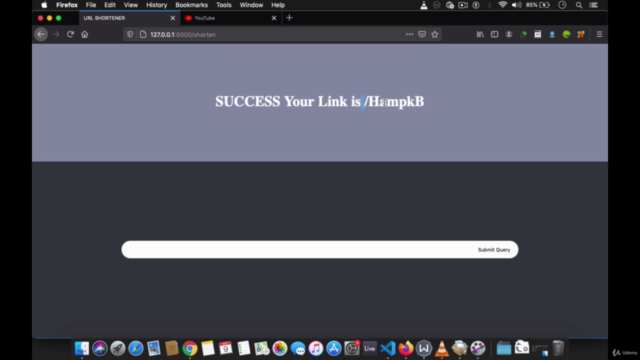This screenshot has width=640, height=360.
Task: Open the View menu
Action: (x=131, y=5)
